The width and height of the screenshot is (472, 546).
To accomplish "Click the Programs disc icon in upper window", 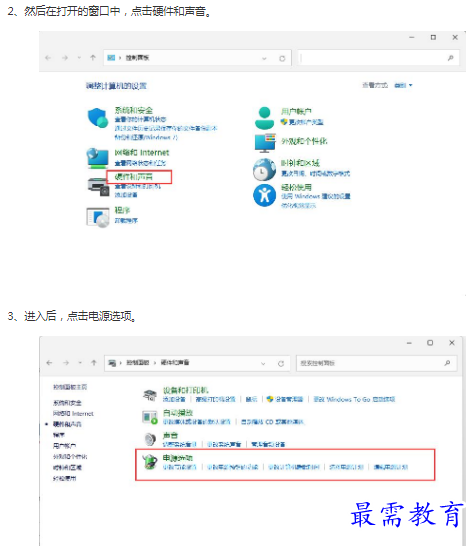I will (98, 218).
